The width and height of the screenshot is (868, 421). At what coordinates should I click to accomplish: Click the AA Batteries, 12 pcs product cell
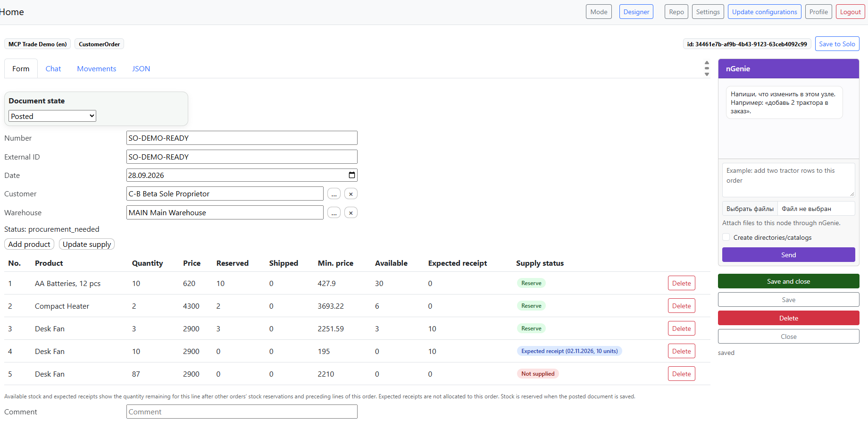point(67,283)
